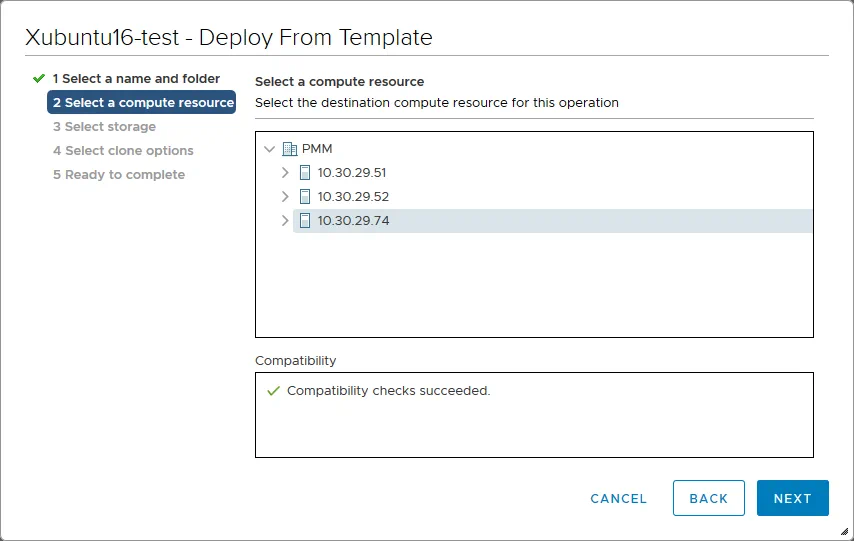Click the host icon beside 10.30.29.74
The width and height of the screenshot is (854, 541).
point(306,221)
